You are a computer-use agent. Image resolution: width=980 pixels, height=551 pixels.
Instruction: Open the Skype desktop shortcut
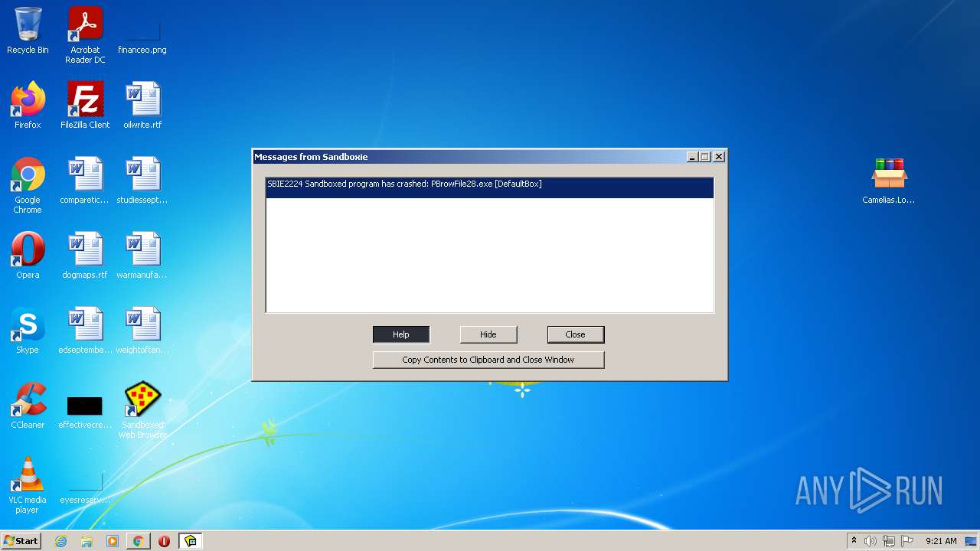tap(28, 331)
